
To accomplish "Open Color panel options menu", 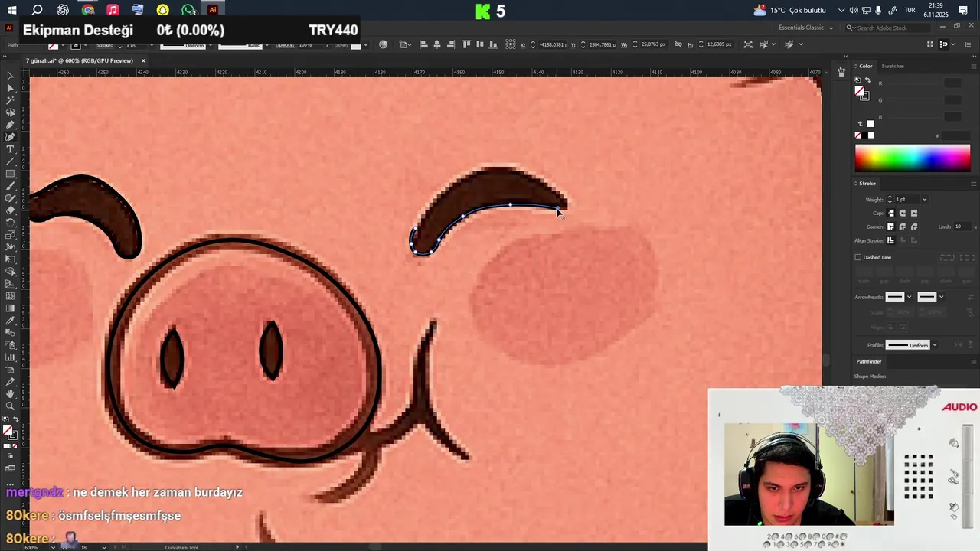I will 973,66.
